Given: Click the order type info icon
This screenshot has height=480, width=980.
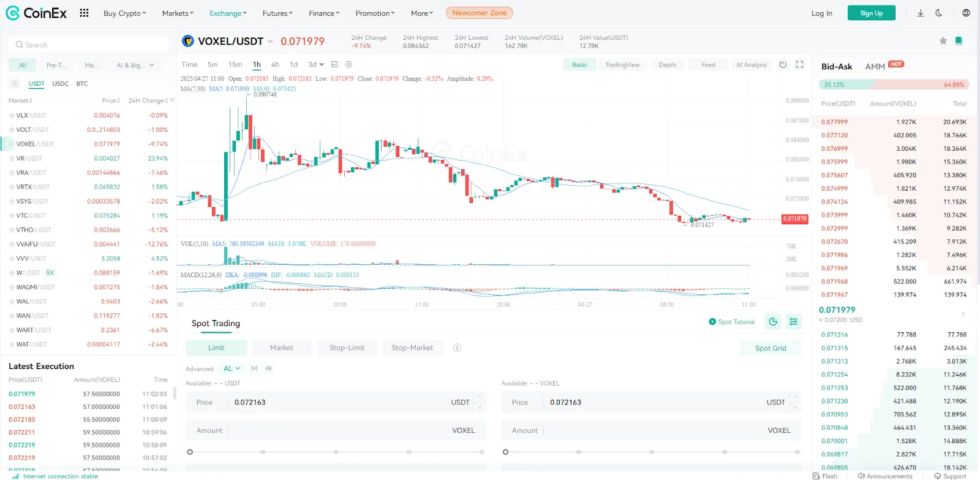Looking at the screenshot, I should [457, 348].
